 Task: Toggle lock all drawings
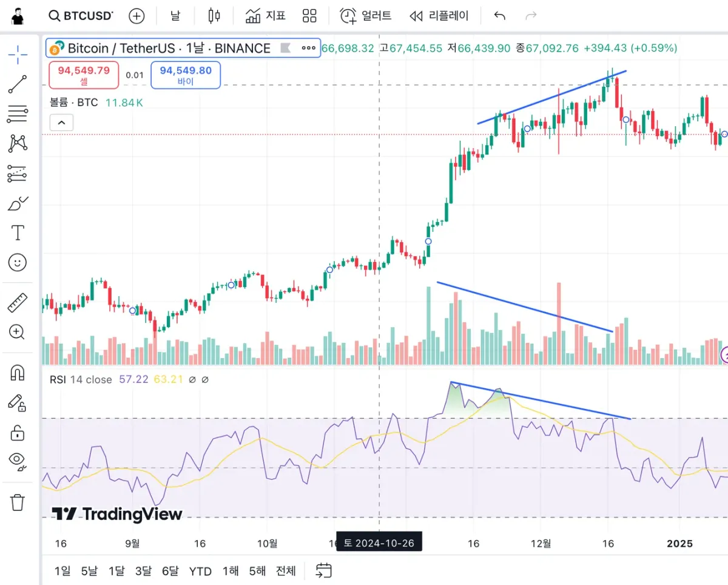tap(18, 432)
